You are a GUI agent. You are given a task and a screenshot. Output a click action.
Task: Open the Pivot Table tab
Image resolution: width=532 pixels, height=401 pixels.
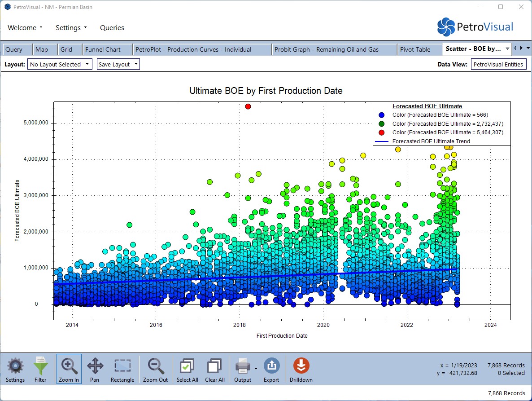415,49
